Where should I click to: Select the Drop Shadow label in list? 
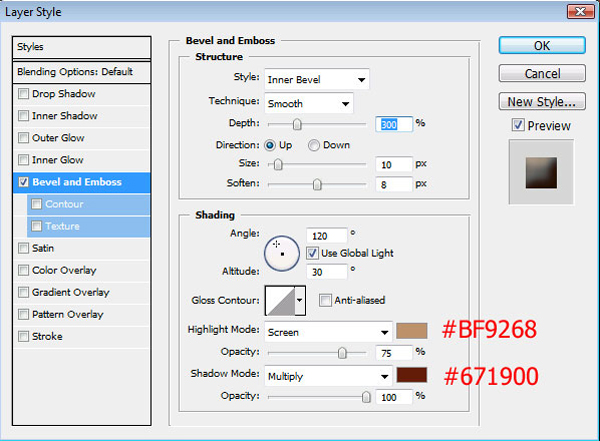click(x=64, y=94)
